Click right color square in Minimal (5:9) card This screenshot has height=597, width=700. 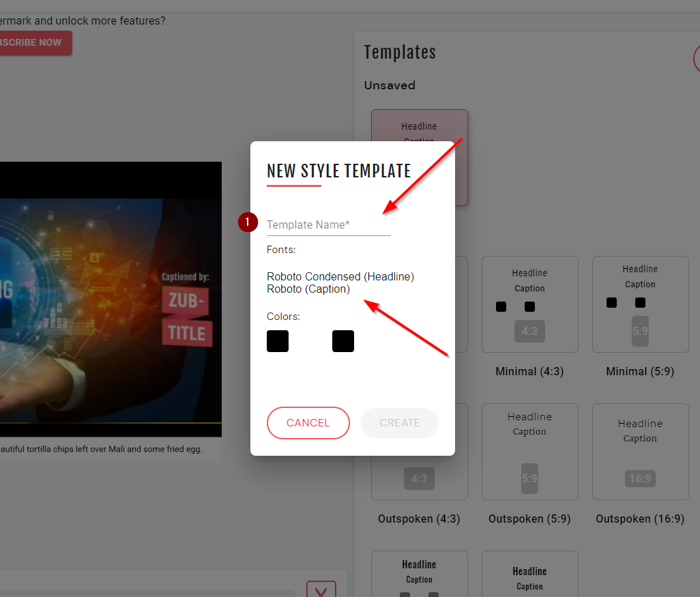pyautogui.click(x=640, y=303)
